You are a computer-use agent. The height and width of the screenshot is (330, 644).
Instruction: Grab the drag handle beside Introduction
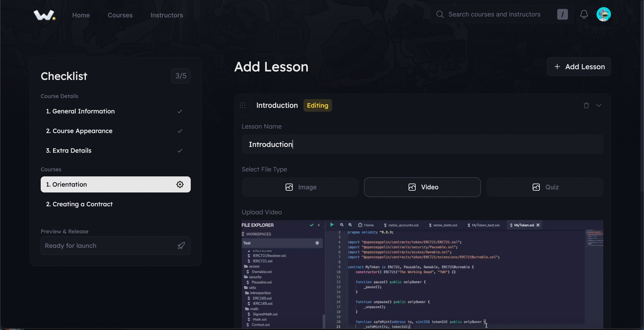click(x=243, y=105)
